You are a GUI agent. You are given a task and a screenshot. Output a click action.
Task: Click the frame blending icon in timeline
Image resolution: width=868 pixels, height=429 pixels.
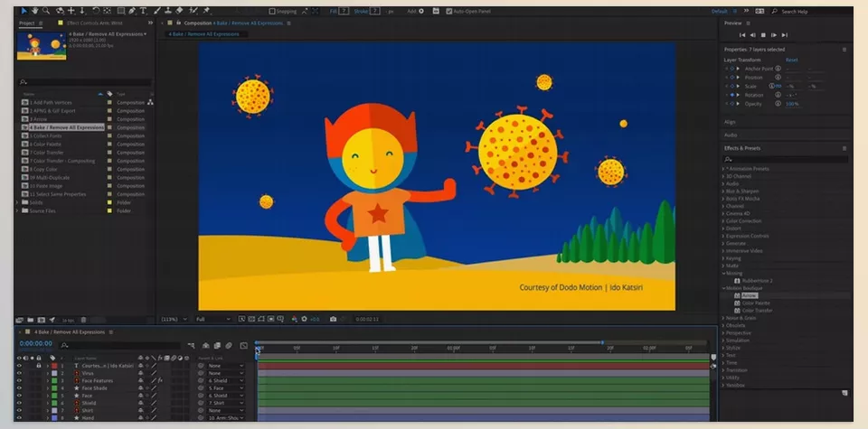coord(217,346)
